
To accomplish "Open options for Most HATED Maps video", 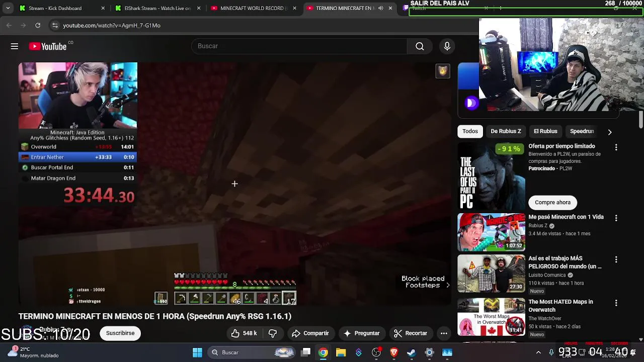I will 616,303.
